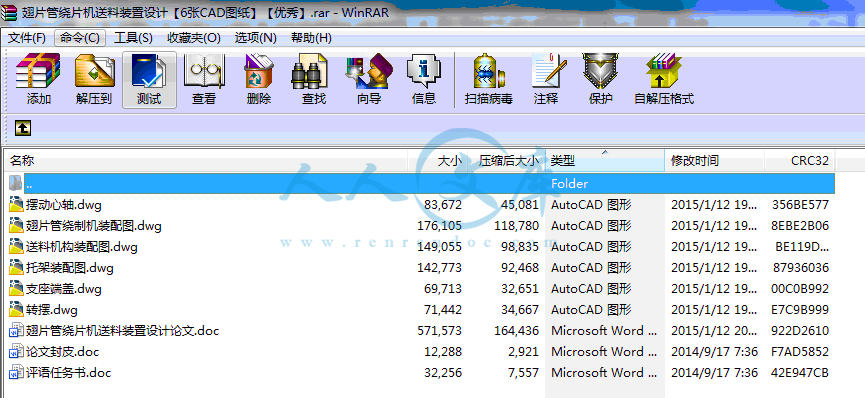Click the 保护 (Protect) shield icon
Viewport: 865px width, 398px height.
point(600,80)
